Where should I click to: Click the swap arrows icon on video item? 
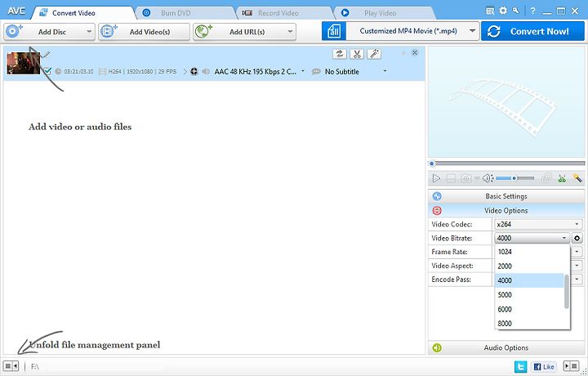pos(340,54)
